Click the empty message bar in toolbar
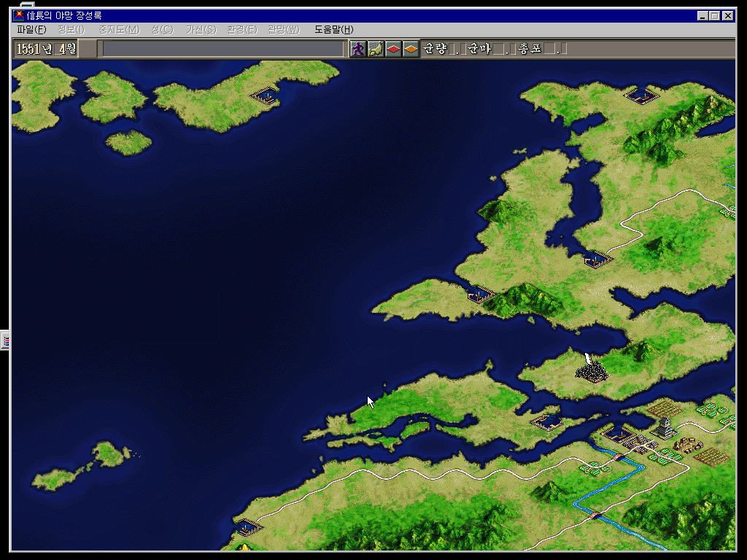Image resolution: width=747 pixels, height=560 pixels. 222,49
